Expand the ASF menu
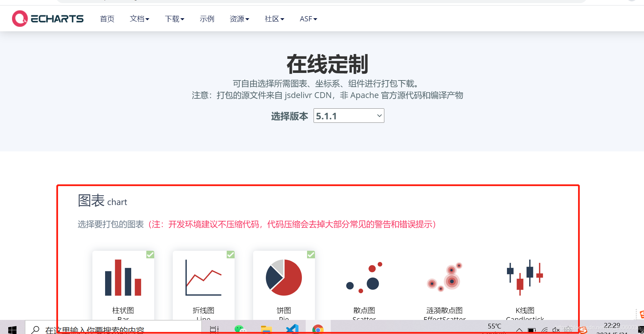Viewport: 644px width, 334px height. pyautogui.click(x=308, y=19)
